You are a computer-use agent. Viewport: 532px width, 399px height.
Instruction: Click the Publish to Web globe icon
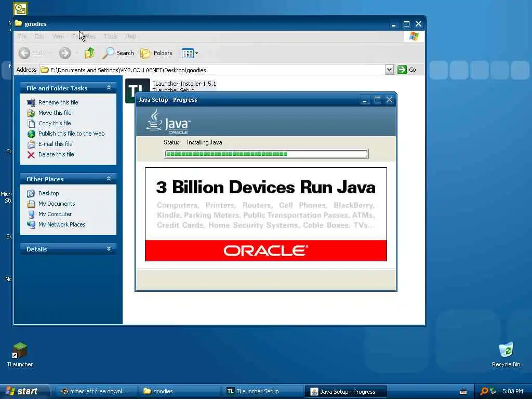click(x=31, y=134)
